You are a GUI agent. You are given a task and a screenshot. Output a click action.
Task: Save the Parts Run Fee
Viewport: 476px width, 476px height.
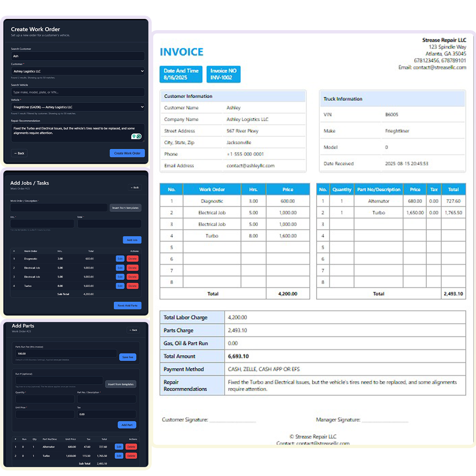coord(128,357)
